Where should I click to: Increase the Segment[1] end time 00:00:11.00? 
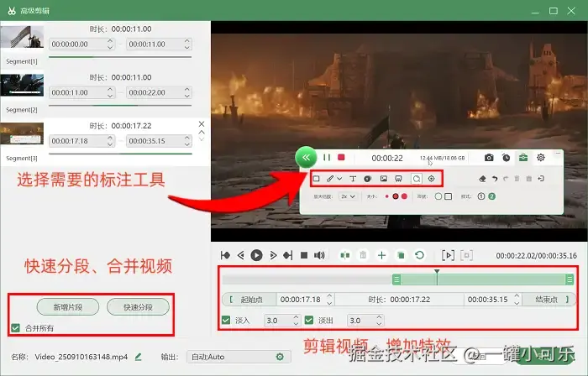(186, 41)
